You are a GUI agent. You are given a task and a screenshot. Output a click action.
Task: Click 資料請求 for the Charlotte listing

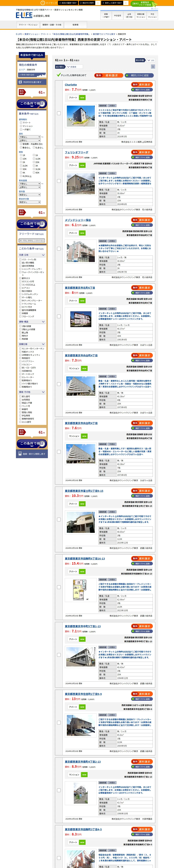(x=142, y=85)
